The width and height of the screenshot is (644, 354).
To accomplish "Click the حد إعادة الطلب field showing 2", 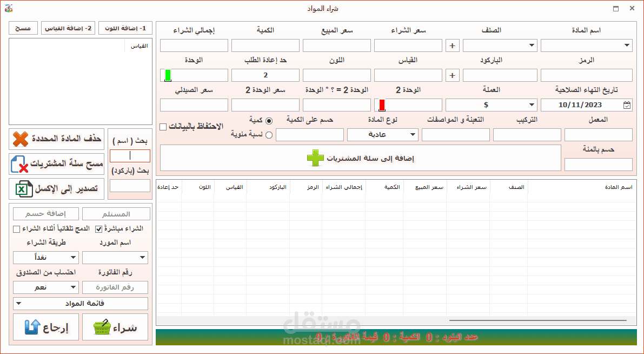I will coord(265,75).
